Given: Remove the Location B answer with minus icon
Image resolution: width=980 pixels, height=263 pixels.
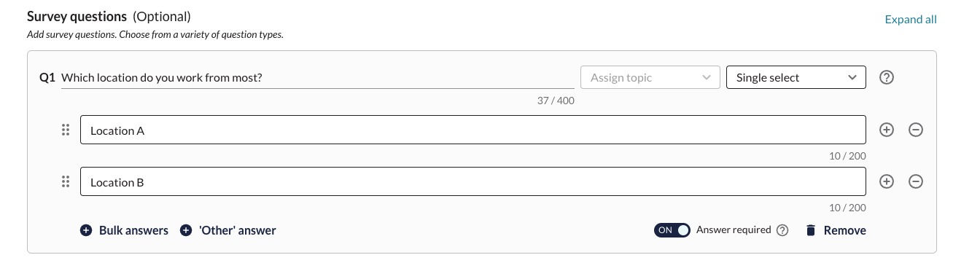Looking at the screenshot, I should pyautogui.click(x=916, y=181).
